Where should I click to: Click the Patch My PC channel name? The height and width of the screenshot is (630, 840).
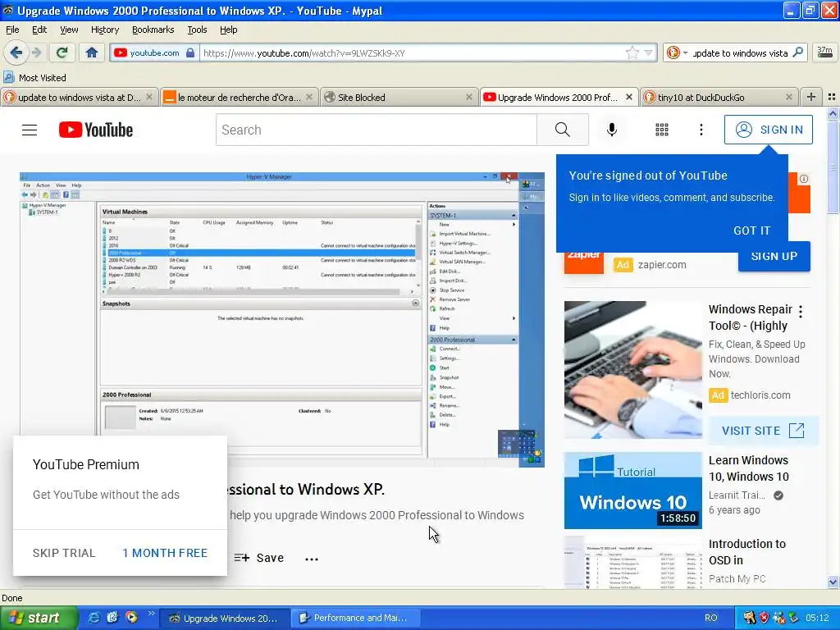click(x=737, y=578)
